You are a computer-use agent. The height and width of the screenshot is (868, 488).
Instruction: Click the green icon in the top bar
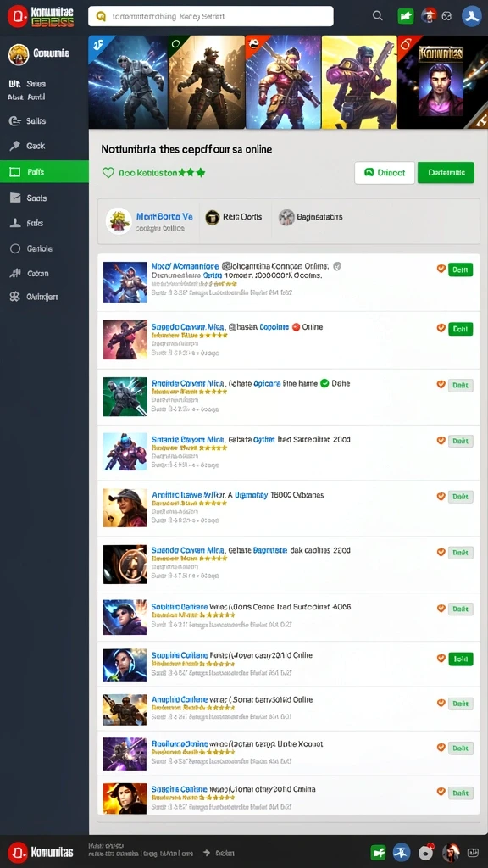click(x=406, y=16)
